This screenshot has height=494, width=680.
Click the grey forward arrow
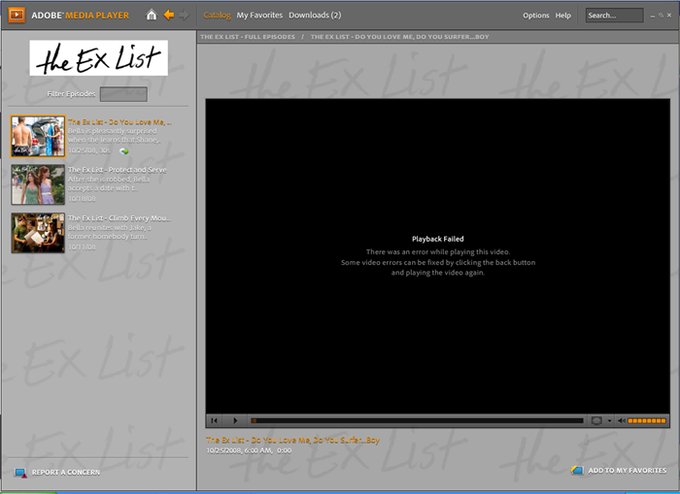tap(184, 15)
